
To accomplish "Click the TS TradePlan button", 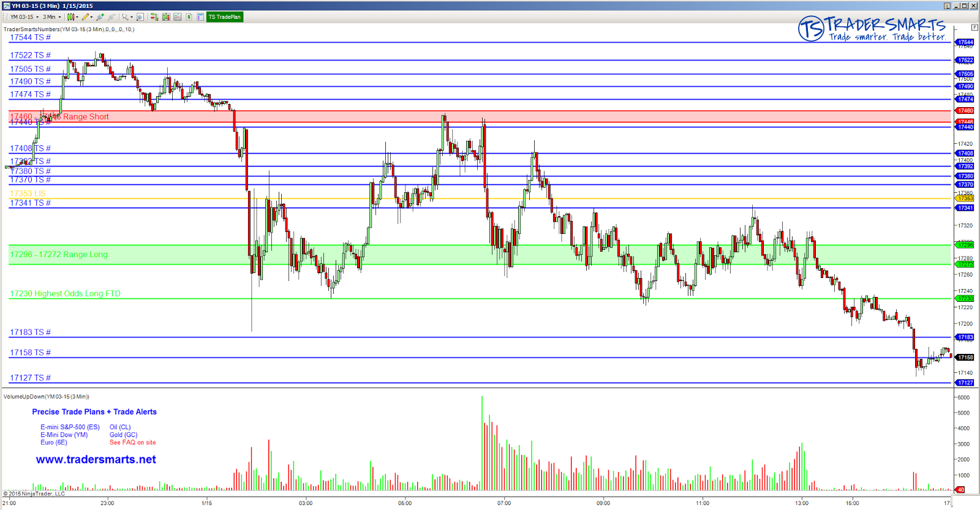I will coord(225,17).
